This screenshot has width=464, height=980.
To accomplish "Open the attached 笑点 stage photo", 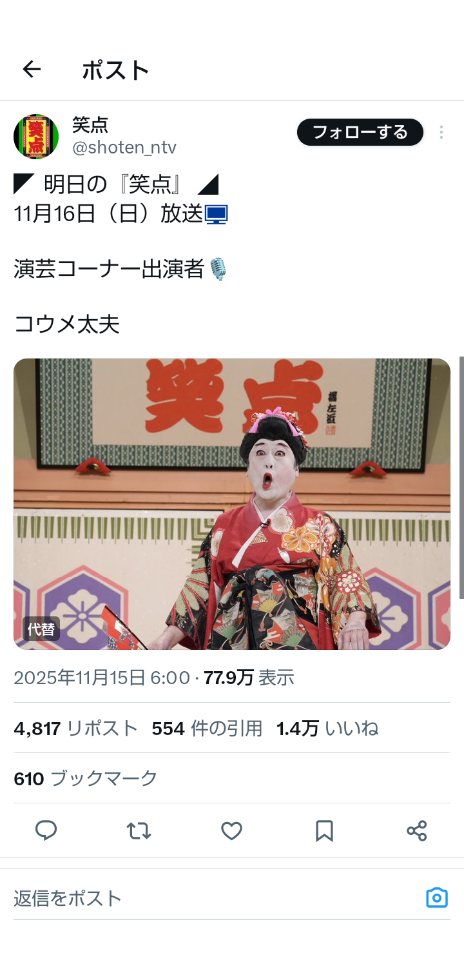I will (x=232, y=504).
